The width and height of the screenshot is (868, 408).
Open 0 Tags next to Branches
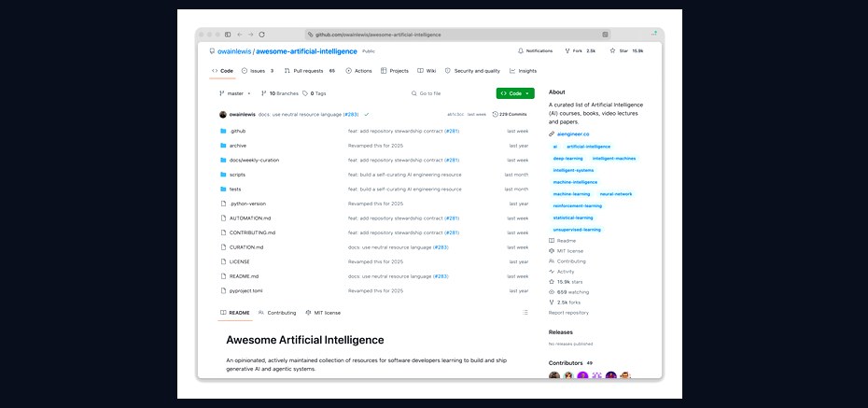[315, 93]
